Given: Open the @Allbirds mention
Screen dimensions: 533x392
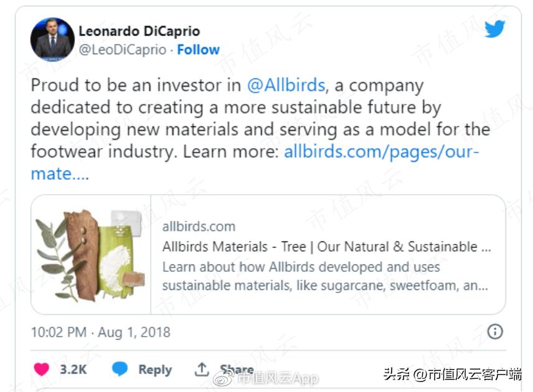Looking at the screenshot, I should pos(286,85).
